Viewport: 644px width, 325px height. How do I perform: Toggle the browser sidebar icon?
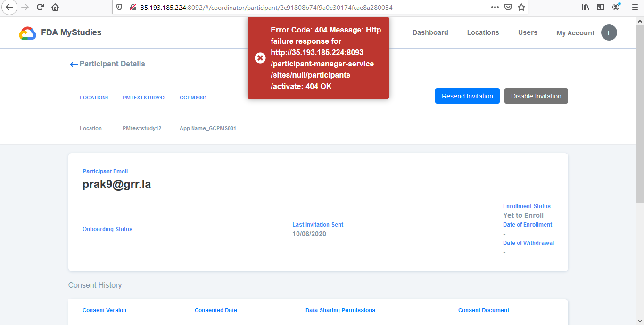[x=600, y=7]
